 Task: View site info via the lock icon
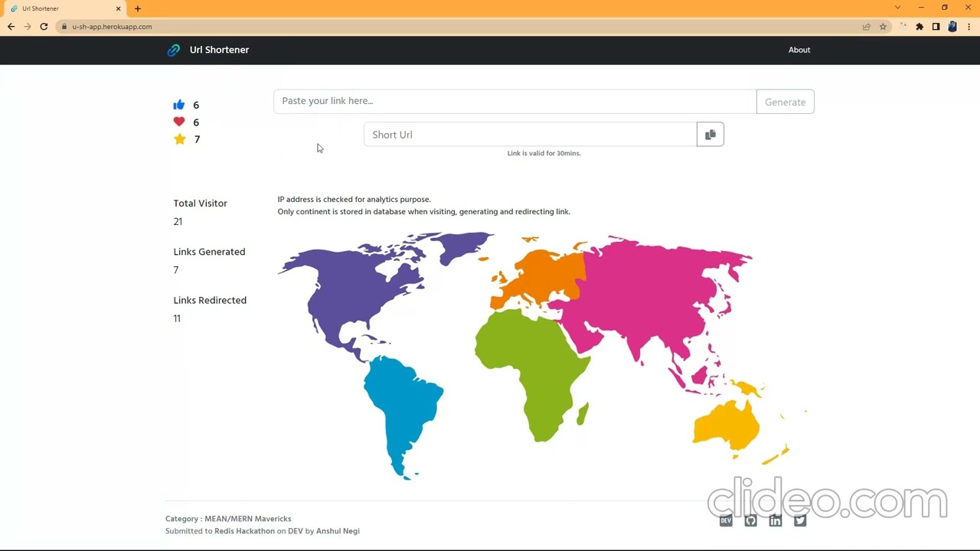coord(65,27)
